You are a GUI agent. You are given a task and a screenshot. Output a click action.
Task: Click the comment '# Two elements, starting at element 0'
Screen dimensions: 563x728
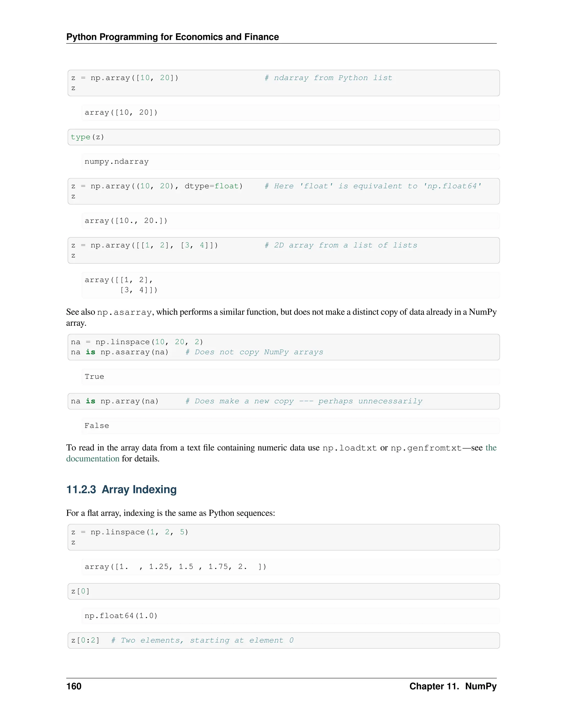(202, 640)
